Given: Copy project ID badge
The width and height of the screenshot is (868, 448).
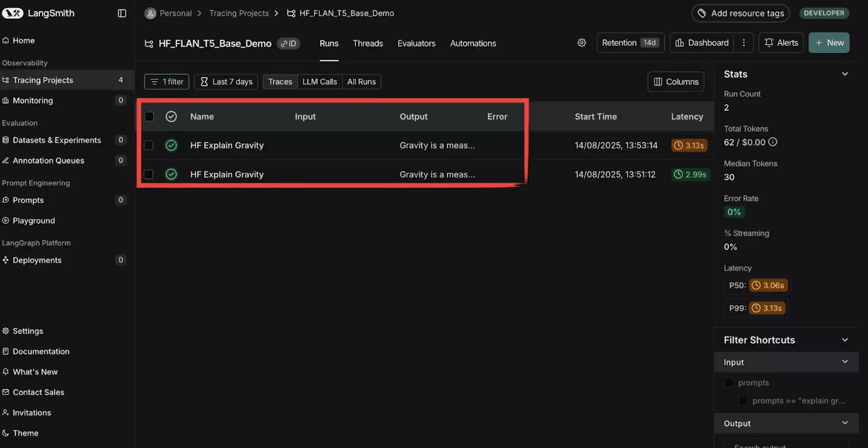Looking at the screenshot, I should pos(289,43).
